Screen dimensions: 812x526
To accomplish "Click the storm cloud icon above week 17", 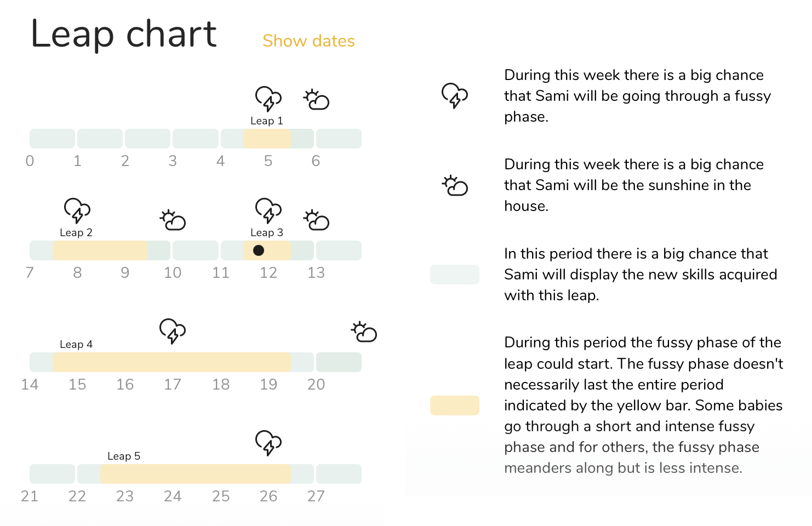I will pos(173,331).
